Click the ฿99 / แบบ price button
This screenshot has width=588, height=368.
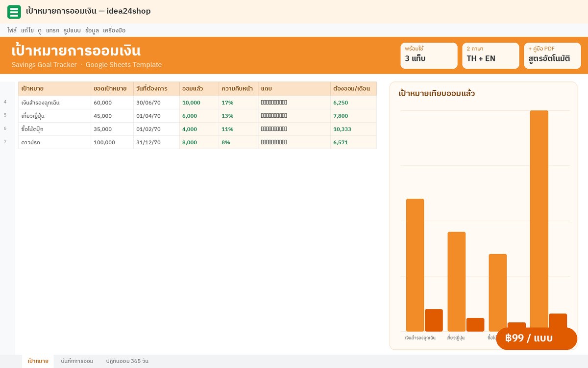pyautogui.click(x=537, y=338)
